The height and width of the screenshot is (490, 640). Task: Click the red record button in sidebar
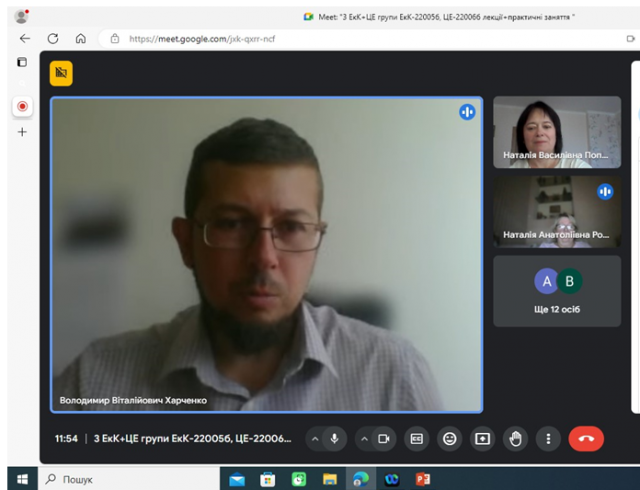click(22, 107)
